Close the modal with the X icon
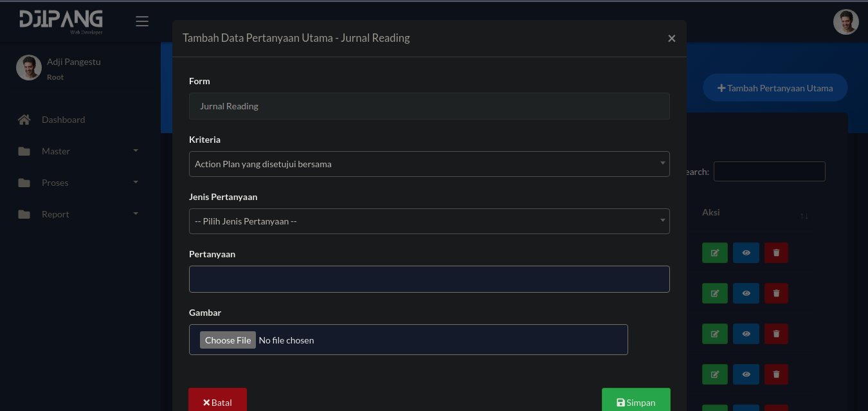The image size is (868, 411). tap(671, 39)
